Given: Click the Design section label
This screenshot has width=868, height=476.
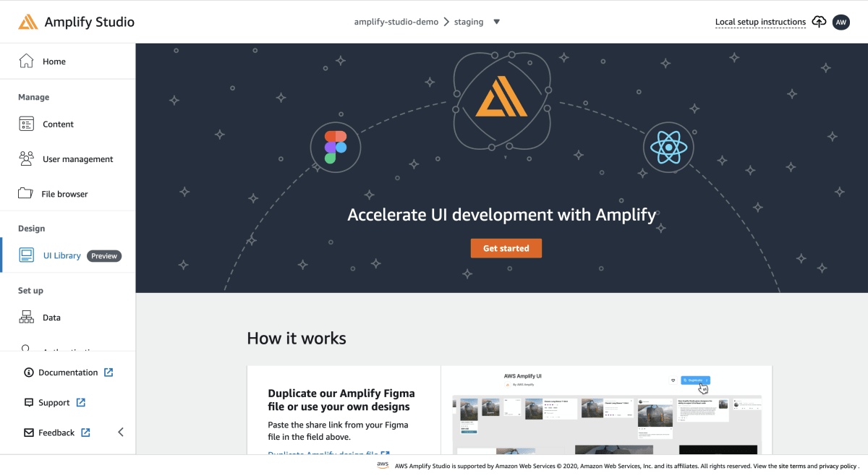Looking at the screenshot, I should (32, 229).
